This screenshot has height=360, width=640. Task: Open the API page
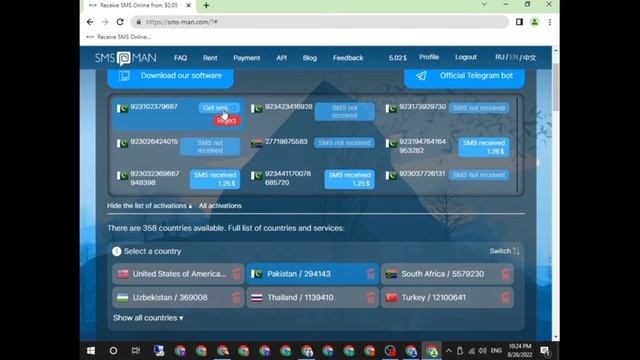click(281, 58)
